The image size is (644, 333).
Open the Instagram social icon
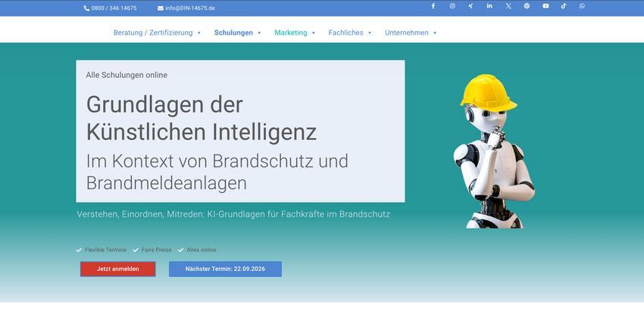[452, 6]
